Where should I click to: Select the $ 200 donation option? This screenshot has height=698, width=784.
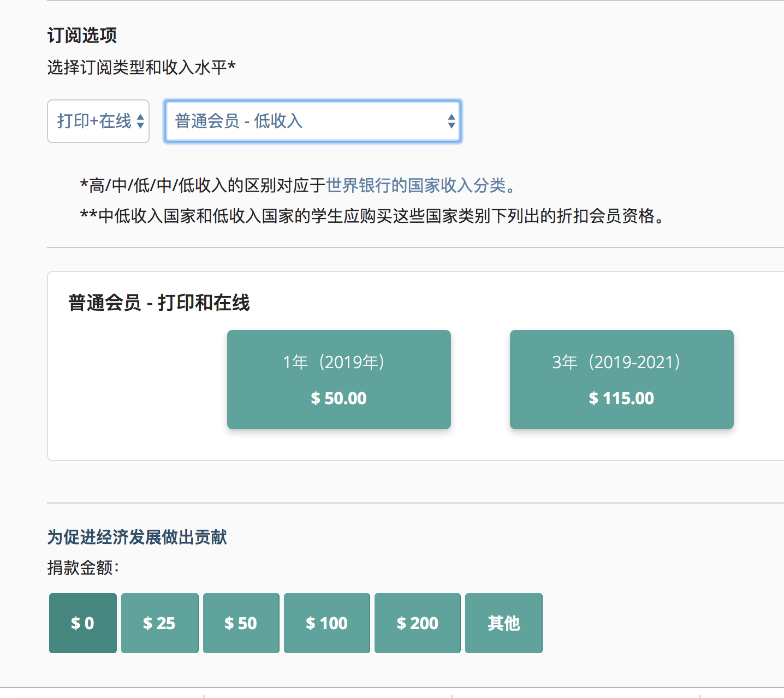pos(417,623)
